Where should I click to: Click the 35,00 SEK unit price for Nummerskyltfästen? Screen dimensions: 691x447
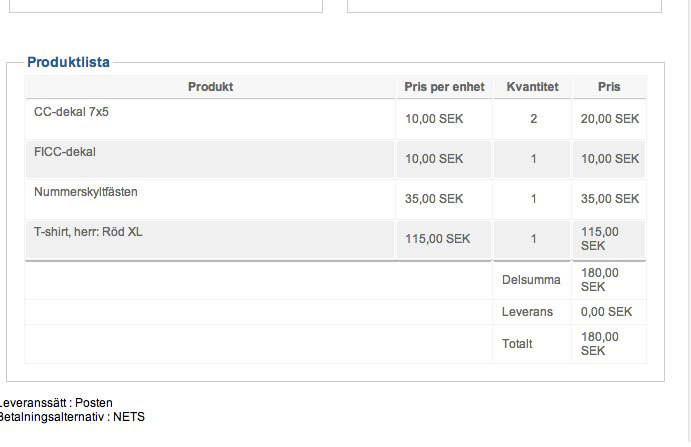click(x=434, y=199)
